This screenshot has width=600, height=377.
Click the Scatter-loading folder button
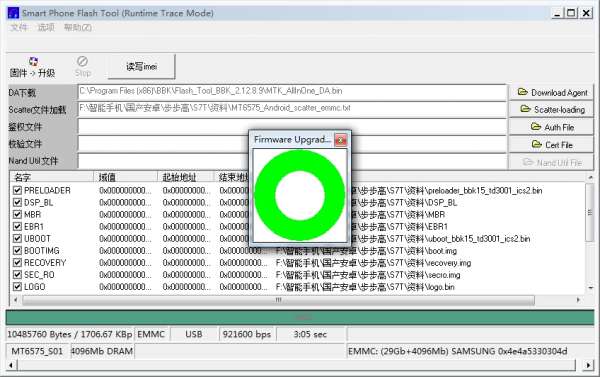(551, 109)
